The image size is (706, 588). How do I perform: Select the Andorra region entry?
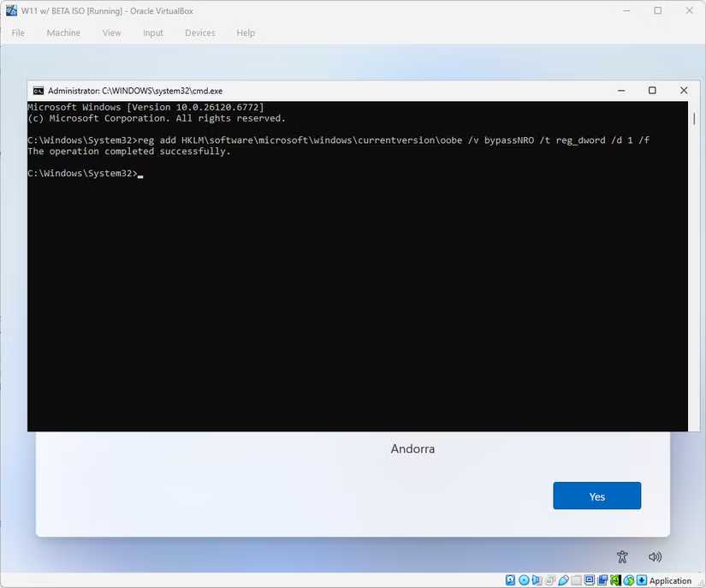[x=413, y=448]
